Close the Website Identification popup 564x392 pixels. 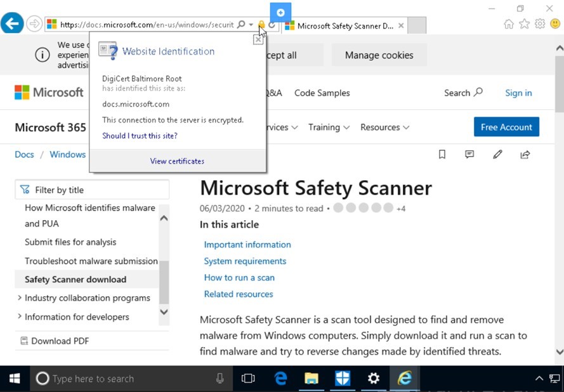click(258, 39)
